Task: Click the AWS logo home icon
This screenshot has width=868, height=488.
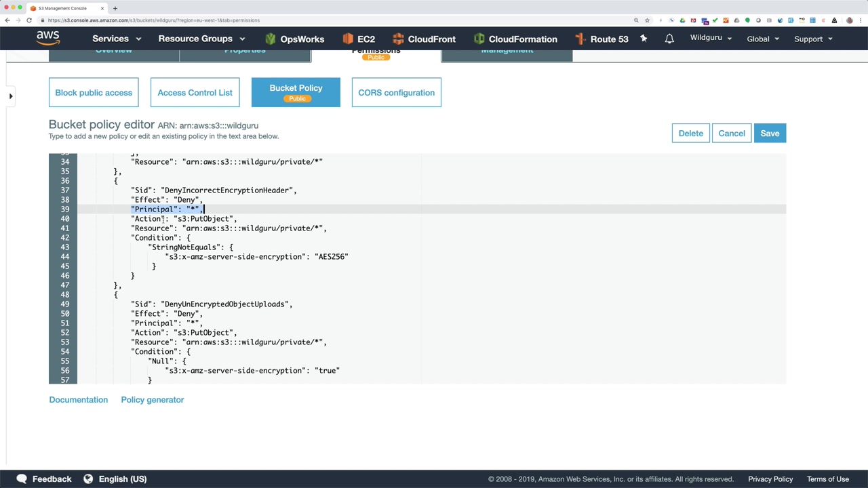Action: pyautogui.click(x=48, y=39)
